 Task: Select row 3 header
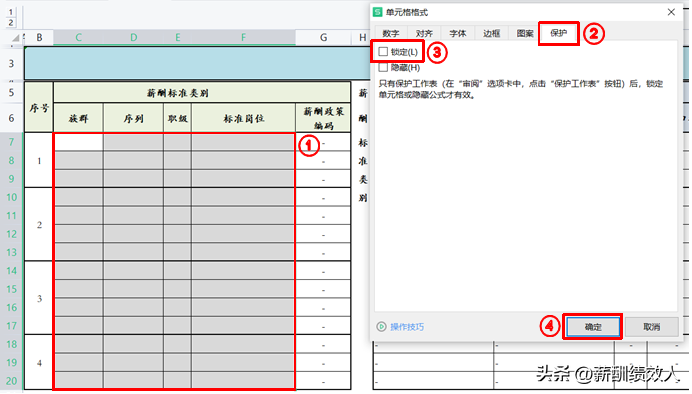(11, 64)
